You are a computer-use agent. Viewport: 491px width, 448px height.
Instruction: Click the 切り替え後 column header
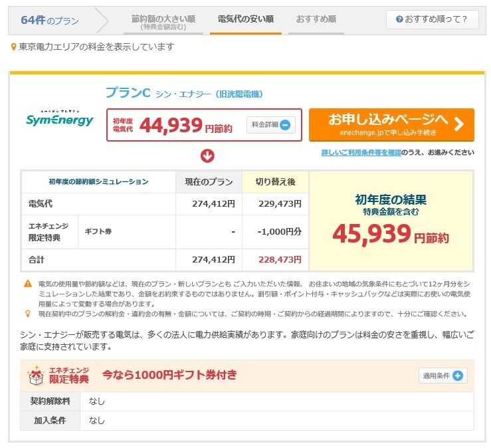coord(275,182)
